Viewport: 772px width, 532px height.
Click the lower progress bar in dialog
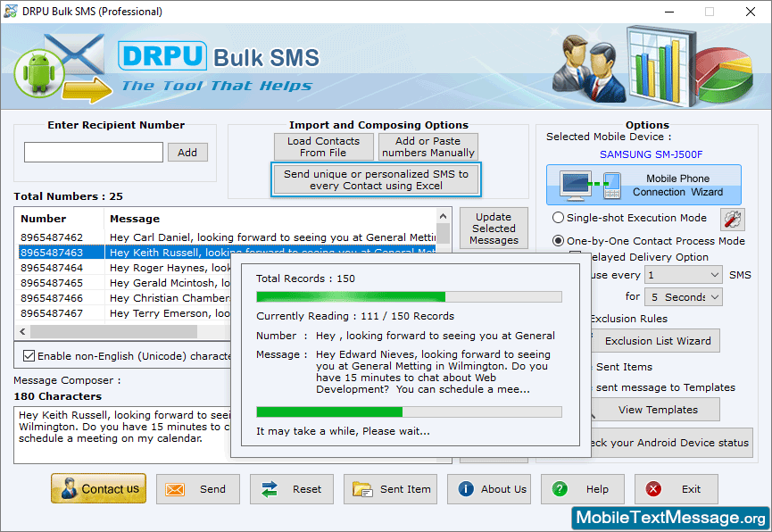coord(409,411)
